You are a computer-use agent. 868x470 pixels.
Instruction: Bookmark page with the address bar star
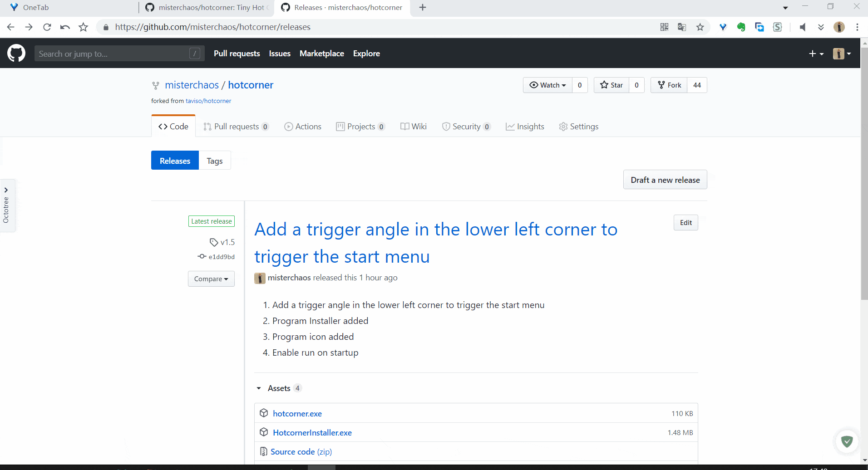(700, 27)
